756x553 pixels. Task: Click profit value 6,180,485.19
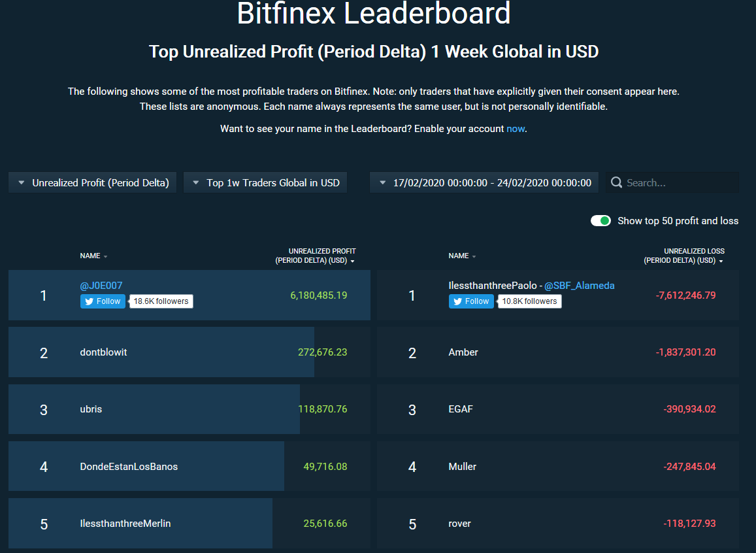[x=319, y=295]
